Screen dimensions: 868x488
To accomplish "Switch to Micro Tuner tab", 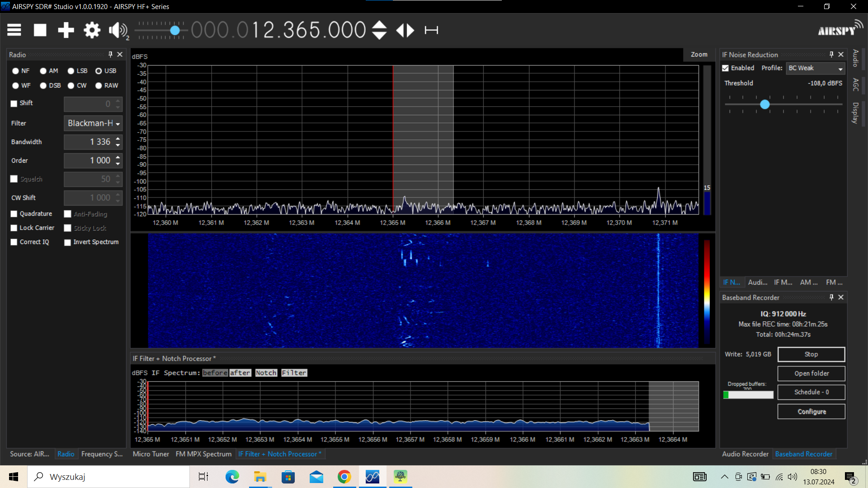I will tap(151, 454).
